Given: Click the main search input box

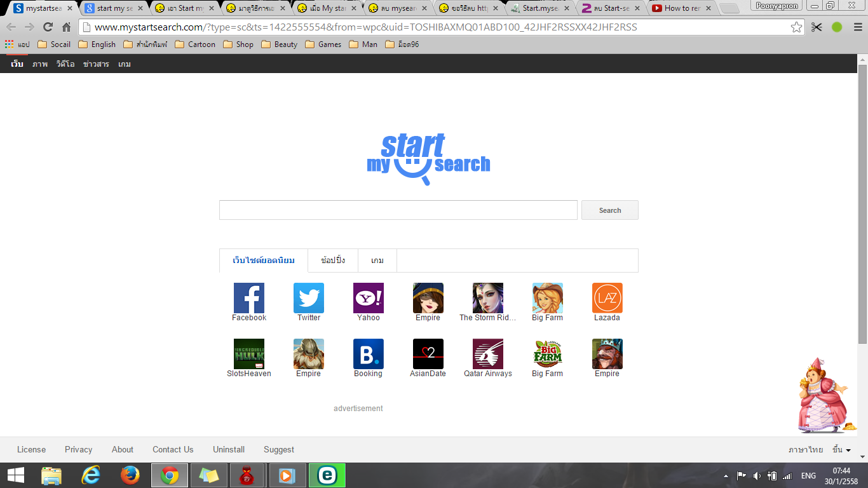Looking at the screenshot, I should [398, 210].
